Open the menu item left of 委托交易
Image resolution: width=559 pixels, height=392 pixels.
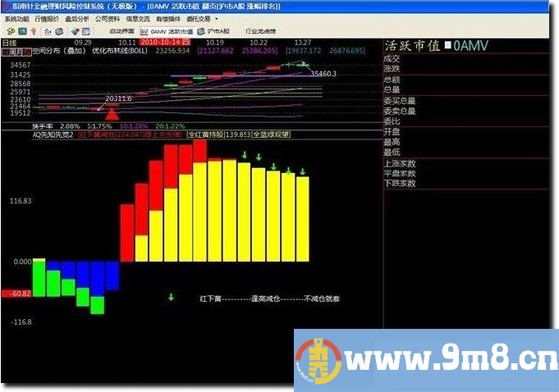[x=168, y=19]
